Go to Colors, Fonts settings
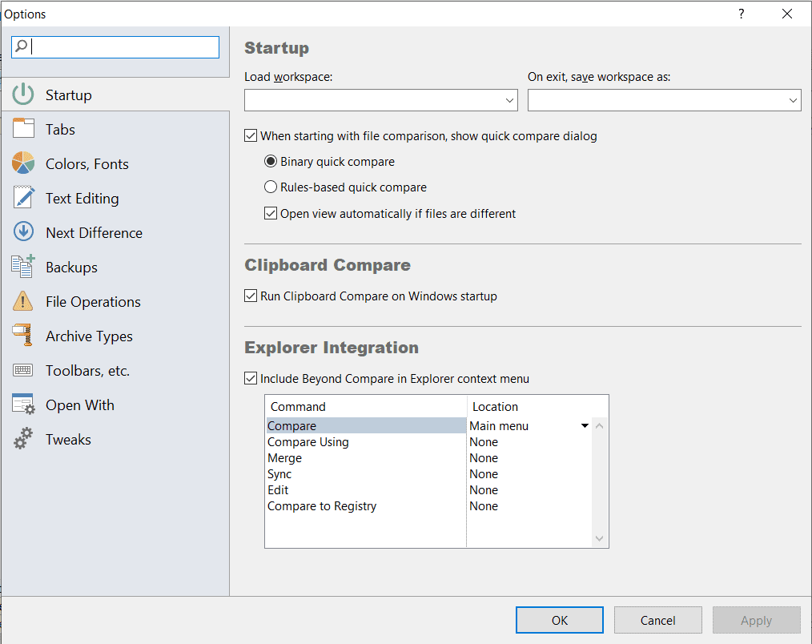Image resolution: width=812 pixels, height=644 pixels. click(115, 163)
